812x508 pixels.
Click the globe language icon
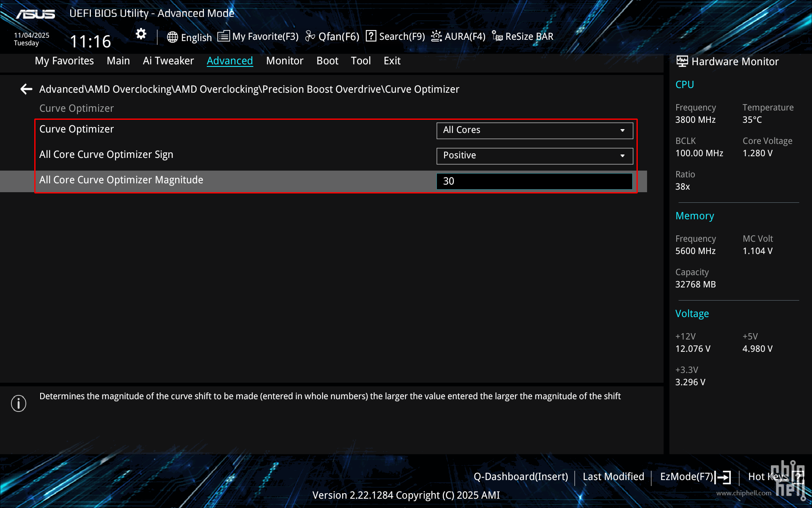pos(172,37)
